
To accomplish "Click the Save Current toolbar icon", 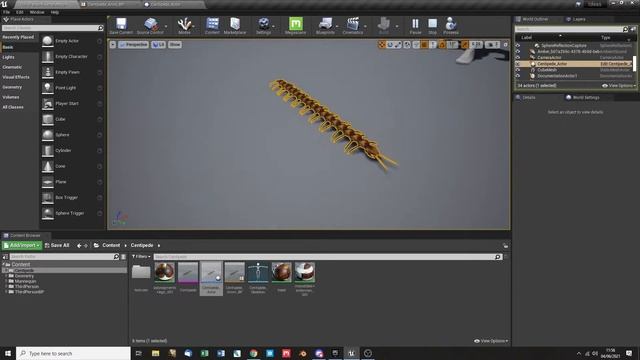I will pyautogui.click(x=121, y=26).
